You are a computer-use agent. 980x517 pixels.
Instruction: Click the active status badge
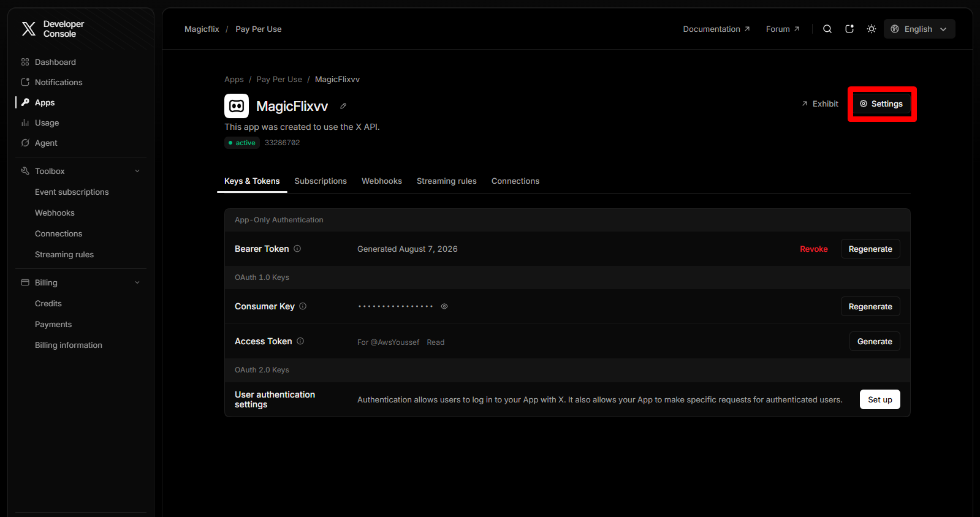tap(242, 143)
